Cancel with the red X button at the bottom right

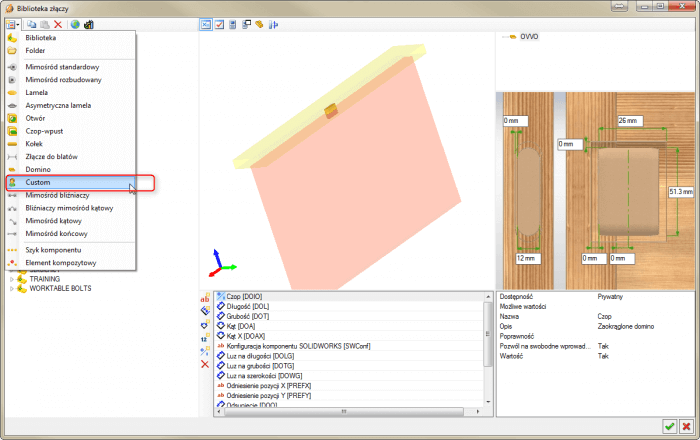pos(686,426)
